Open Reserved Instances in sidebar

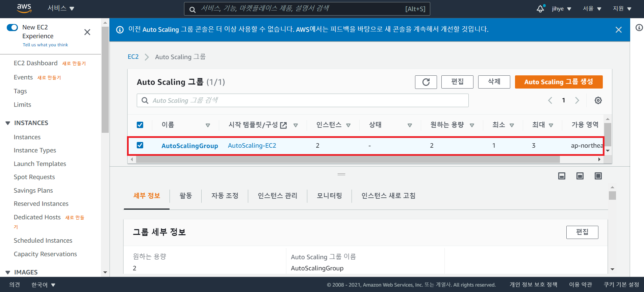tap(41, 204)
